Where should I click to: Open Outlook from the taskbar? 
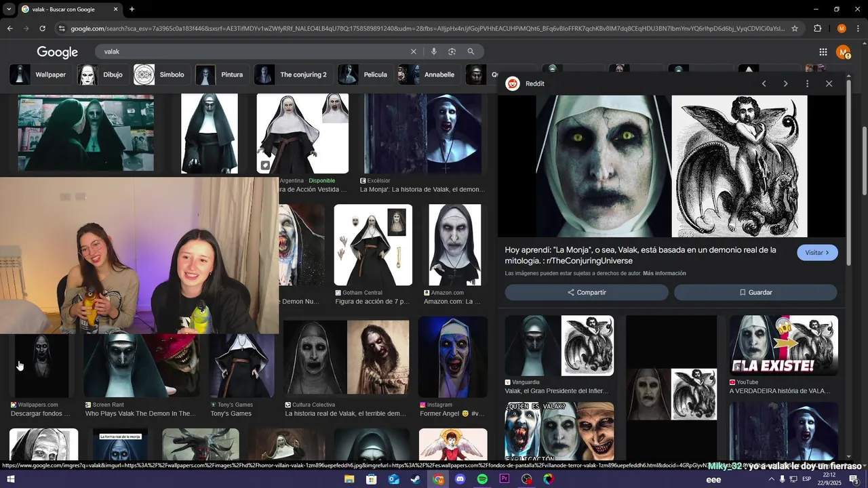394,479
